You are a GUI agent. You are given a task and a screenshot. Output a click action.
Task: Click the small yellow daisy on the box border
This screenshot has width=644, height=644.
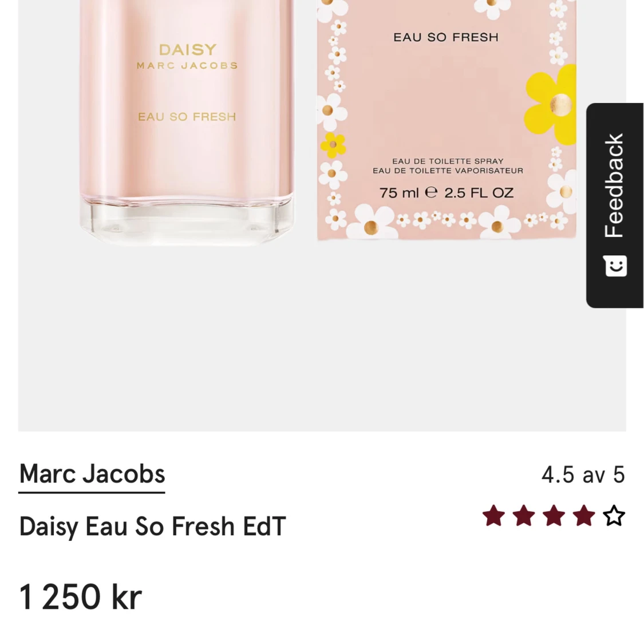pos(333,145)
